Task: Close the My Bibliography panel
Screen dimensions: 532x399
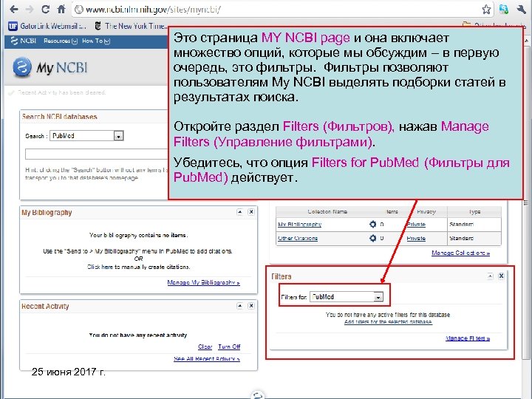Action: (251, 212)
